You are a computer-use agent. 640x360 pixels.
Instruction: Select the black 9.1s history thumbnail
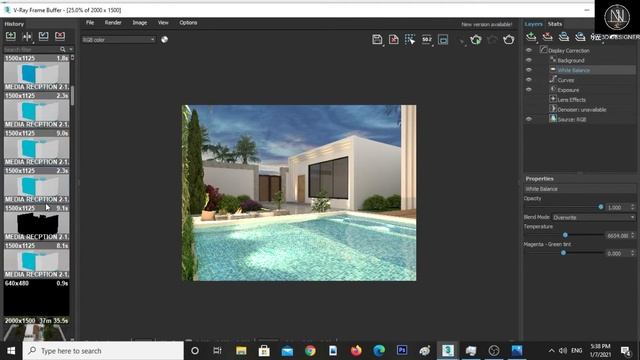[x=36, y=223]
